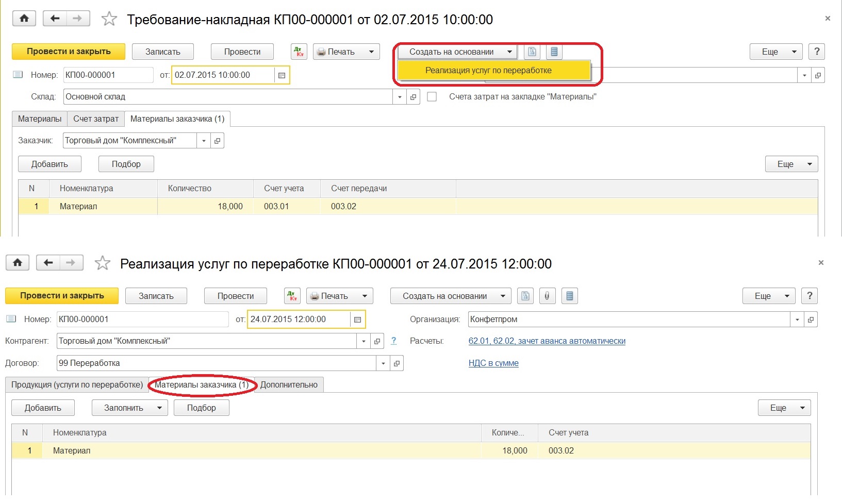Image resolution: width=842 pixels, height=504 pixels.
Task: Open the Основной склад record via its open button
Action: click(x=413, y=97)
